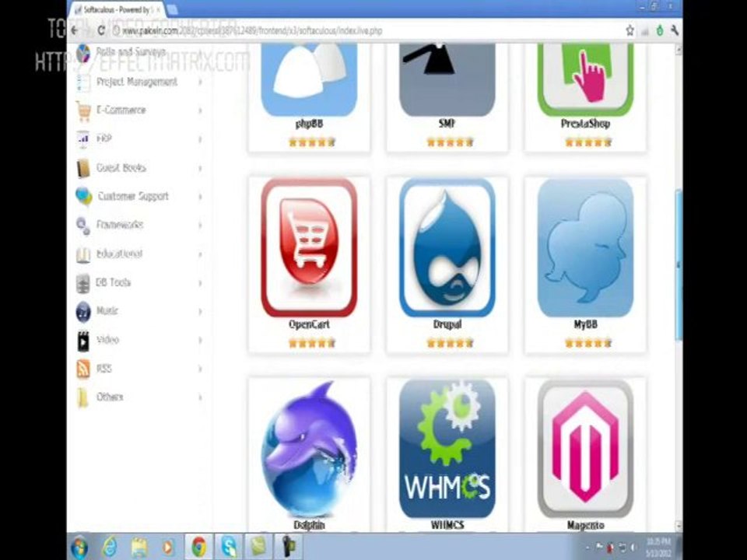The width and height of the screenshot is (747, 560).
Task: Open the phpBB app icon
Action: coord(309,79)
